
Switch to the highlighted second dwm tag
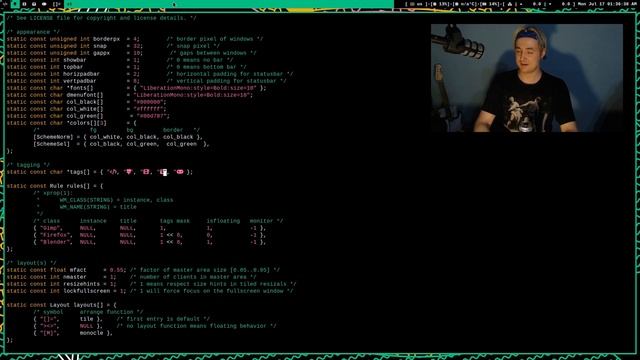point(15,4)
